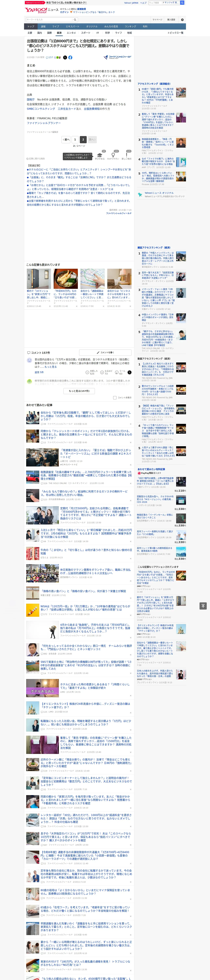Select the 経済 category tab
This screenshot has width=210, height=980.
click(59, 33)
